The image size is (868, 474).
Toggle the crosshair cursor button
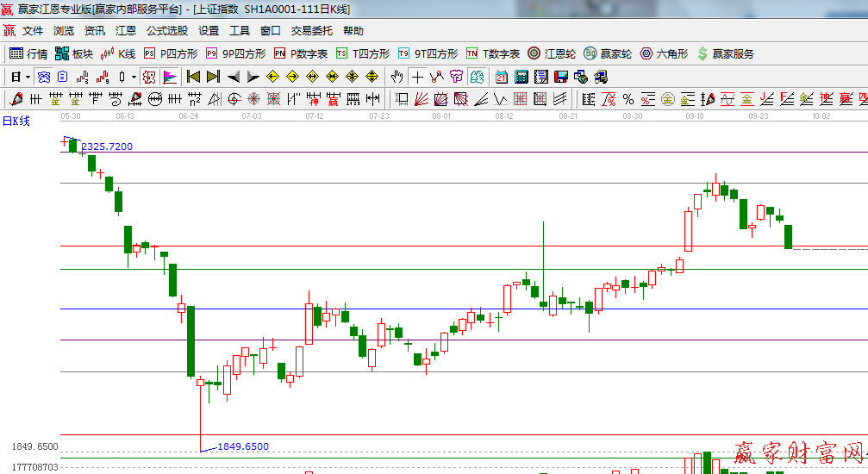pyautogui.click(x=418, y=77)
